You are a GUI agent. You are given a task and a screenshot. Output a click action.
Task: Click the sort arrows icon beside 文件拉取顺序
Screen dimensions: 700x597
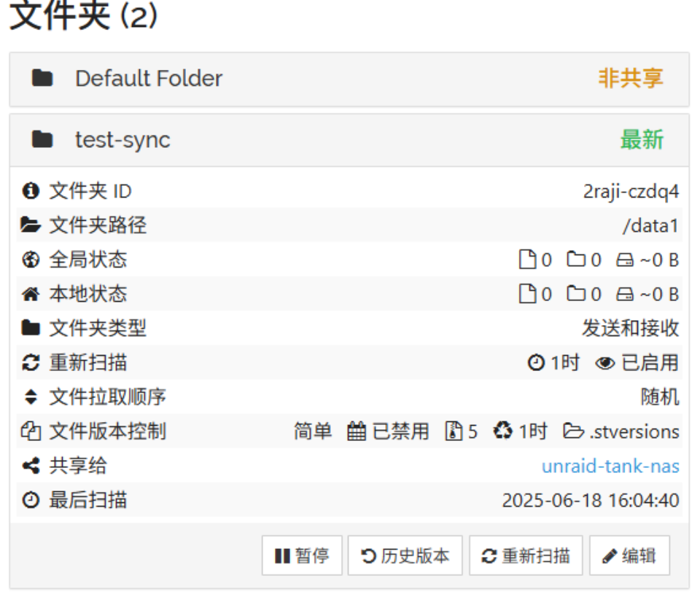[30, 397]
